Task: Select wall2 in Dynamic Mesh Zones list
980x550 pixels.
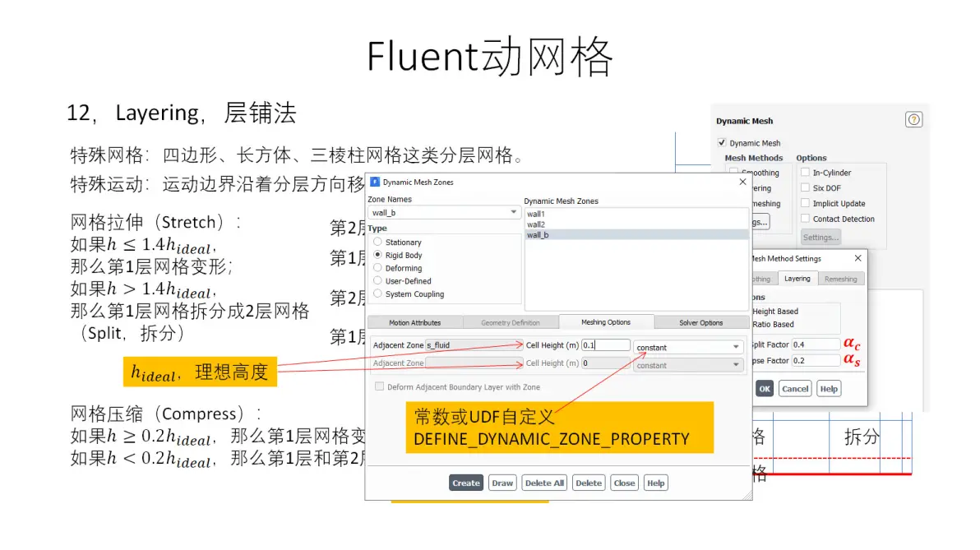Action: coord(636,224)
